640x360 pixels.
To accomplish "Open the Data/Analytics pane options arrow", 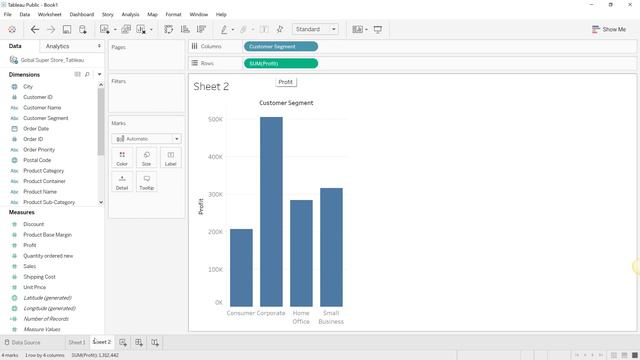I will click(x=99, y=46).
